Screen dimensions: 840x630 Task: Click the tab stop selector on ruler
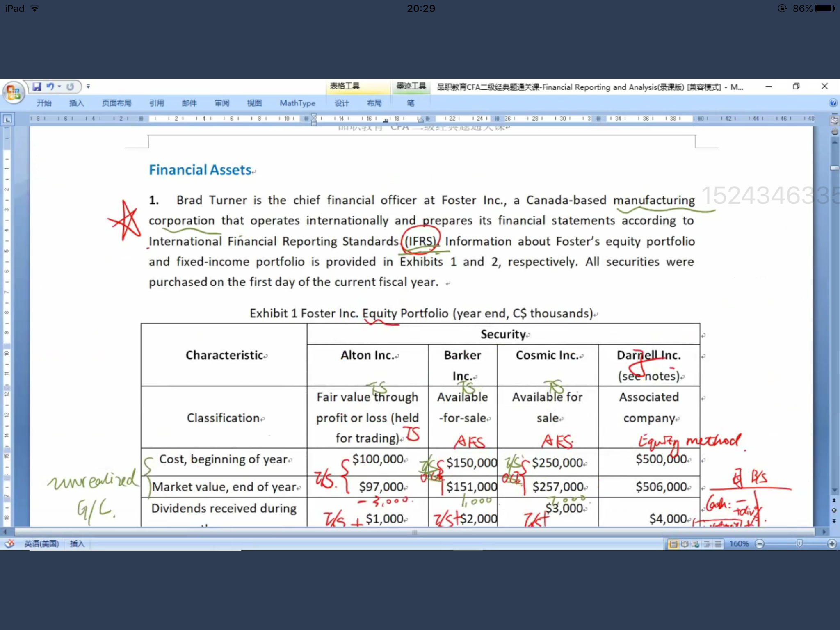(7, 119)
